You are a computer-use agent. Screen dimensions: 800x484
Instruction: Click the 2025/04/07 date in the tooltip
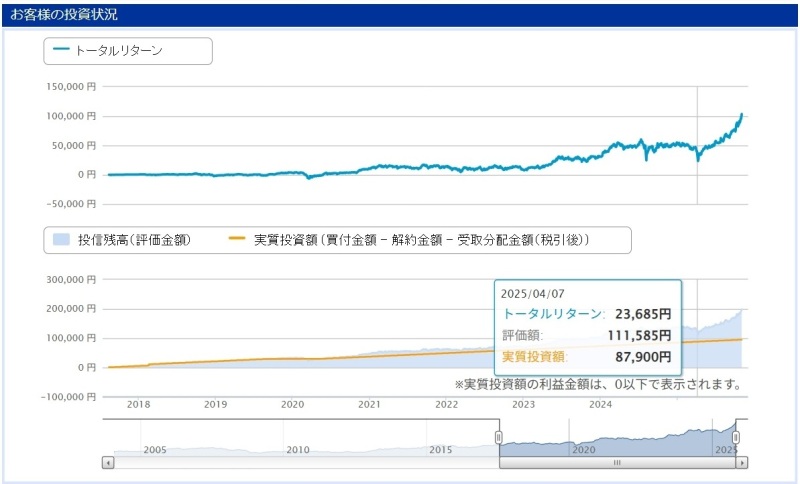[x=533, y=294]
